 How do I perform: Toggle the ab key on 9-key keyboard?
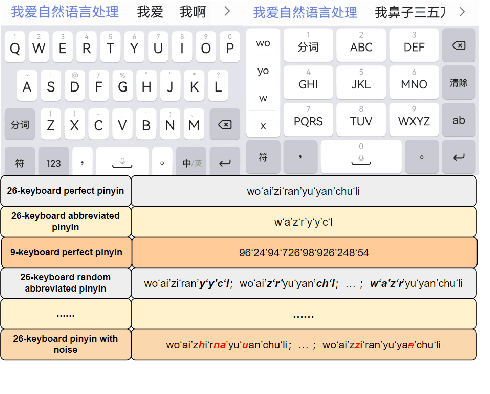coord(459,120)
